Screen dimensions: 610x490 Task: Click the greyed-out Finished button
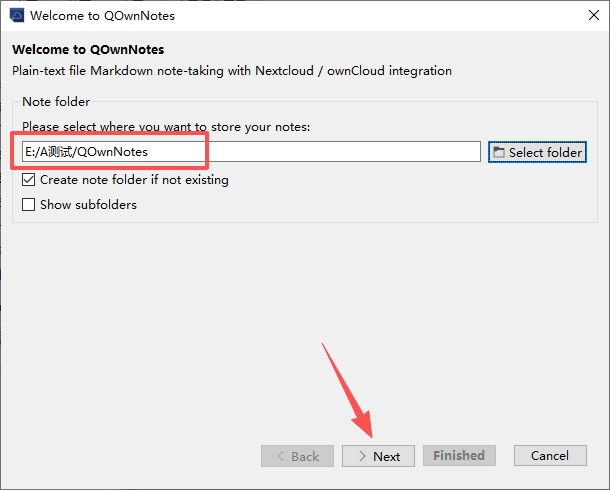[459, 455]
